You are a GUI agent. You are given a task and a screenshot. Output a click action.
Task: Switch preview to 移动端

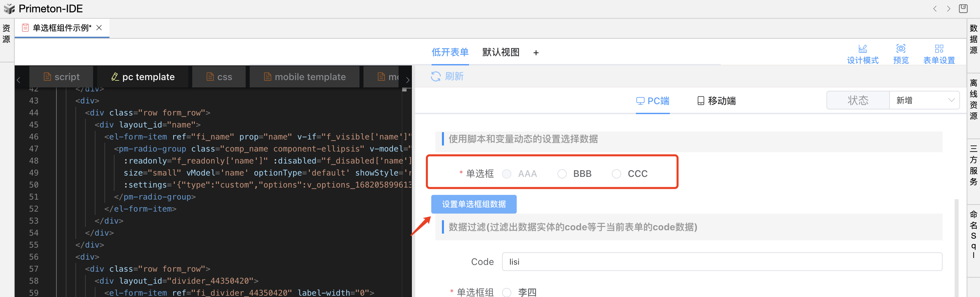(x=716, y=101)
